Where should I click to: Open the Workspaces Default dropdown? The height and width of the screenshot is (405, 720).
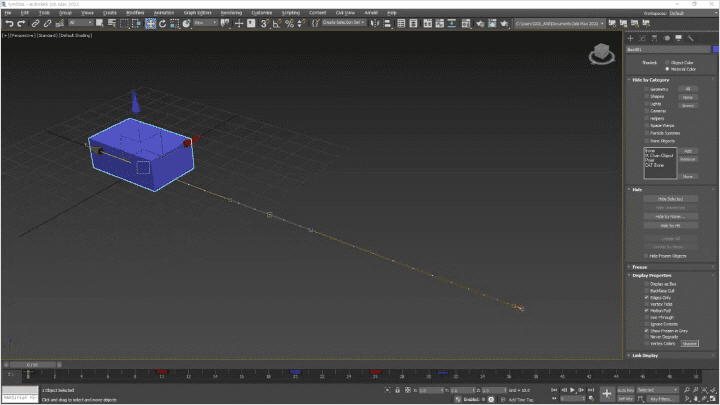click(691, 13)
